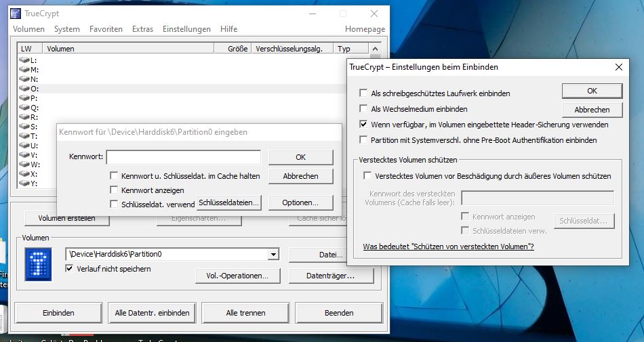Click the volume path \Device\Harddisk6\Partition0 field
Viewport: 644px width, 342px height.
pyautogui.click(x=167, y=254)
